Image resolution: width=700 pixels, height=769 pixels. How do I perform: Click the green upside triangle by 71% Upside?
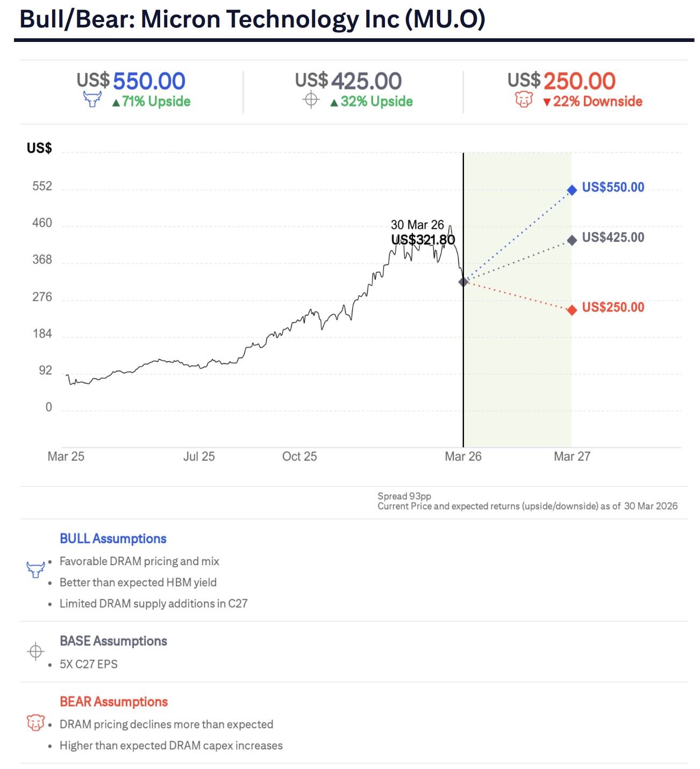click(116, 103)
